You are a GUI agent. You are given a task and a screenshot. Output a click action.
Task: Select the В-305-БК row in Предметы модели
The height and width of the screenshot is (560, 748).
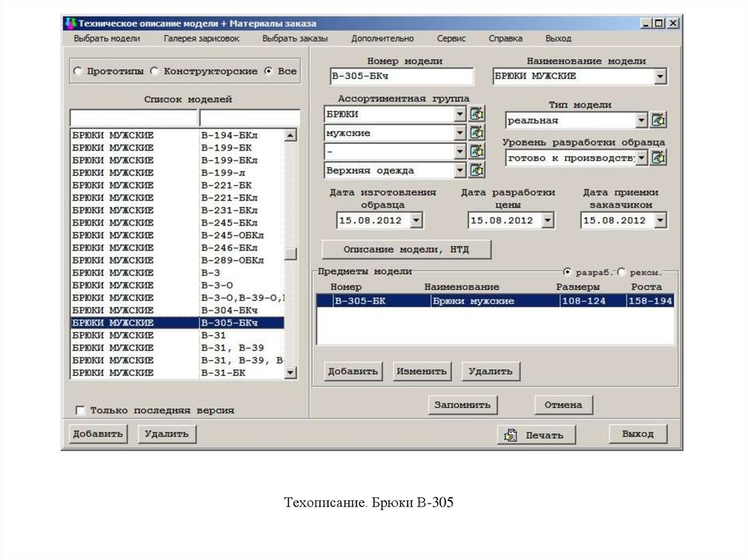pos(438,299)
